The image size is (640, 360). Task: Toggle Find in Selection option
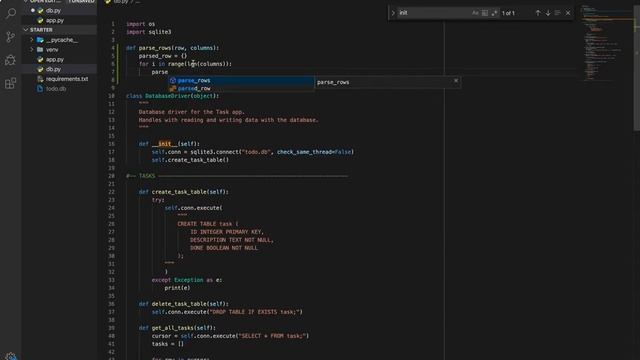tap(558, 13)
